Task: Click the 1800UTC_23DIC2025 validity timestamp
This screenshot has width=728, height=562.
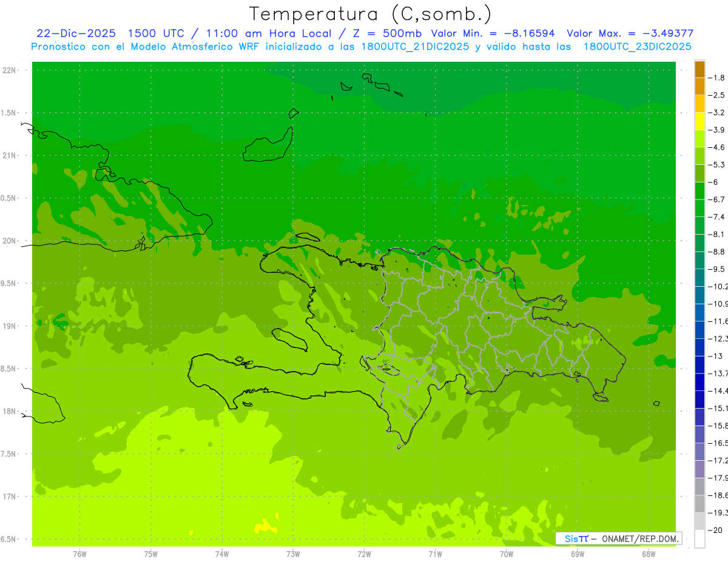Action: coord(637,47)
